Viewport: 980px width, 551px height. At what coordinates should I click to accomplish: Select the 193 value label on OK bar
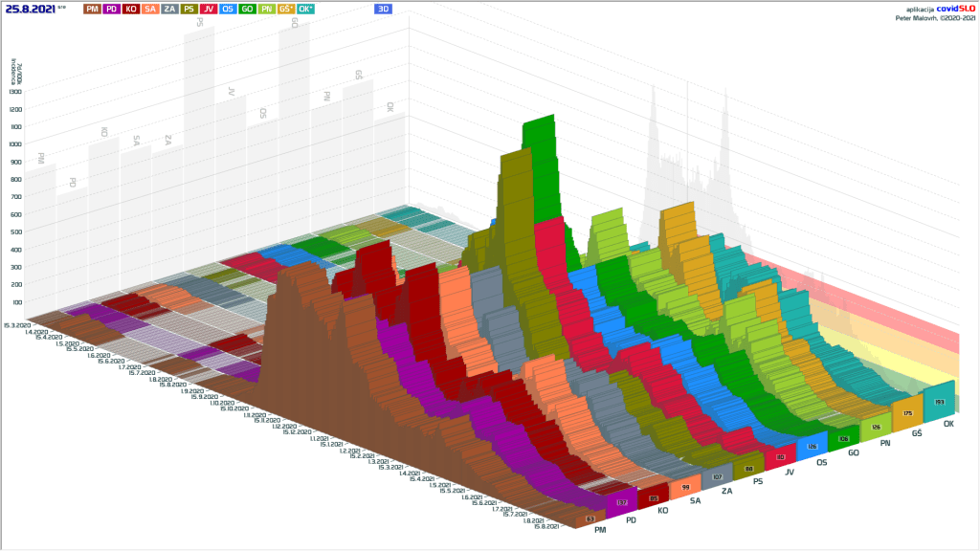938,404
